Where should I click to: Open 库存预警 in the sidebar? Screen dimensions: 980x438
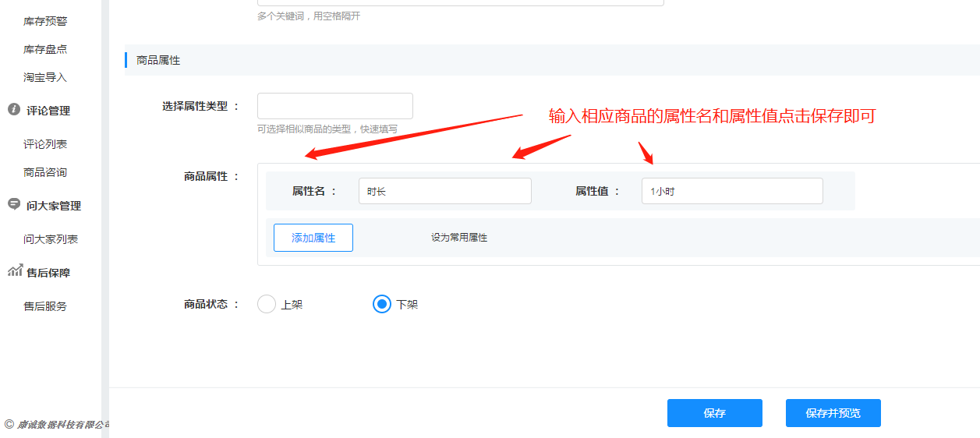[x=45, y=21]
